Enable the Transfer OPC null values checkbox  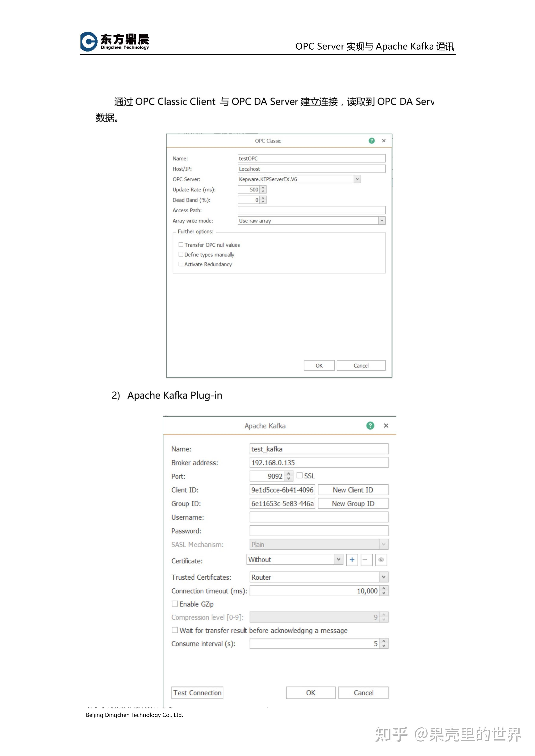point(181,245)
